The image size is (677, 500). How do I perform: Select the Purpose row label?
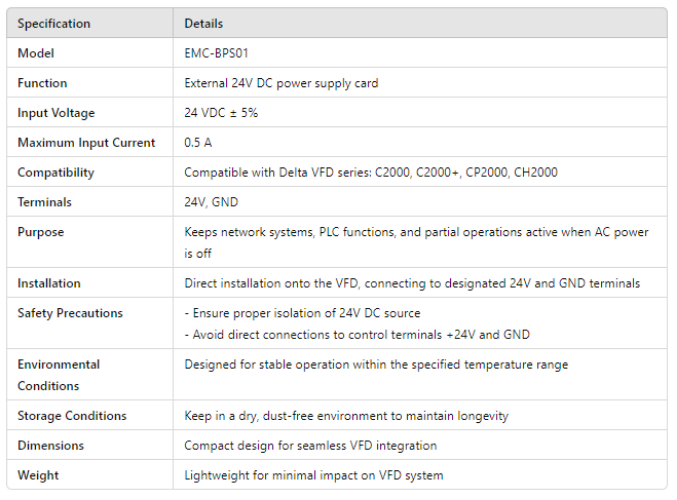coord(40,232)
